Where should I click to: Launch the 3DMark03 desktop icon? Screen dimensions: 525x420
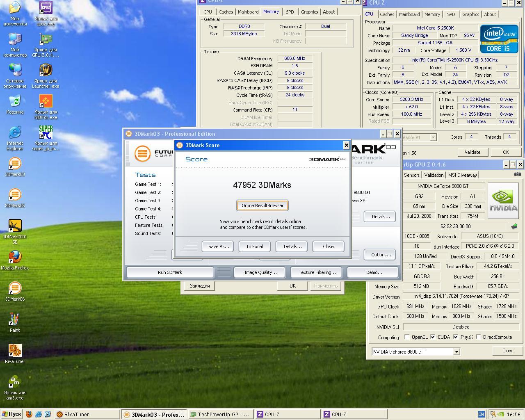coord(15,167)
